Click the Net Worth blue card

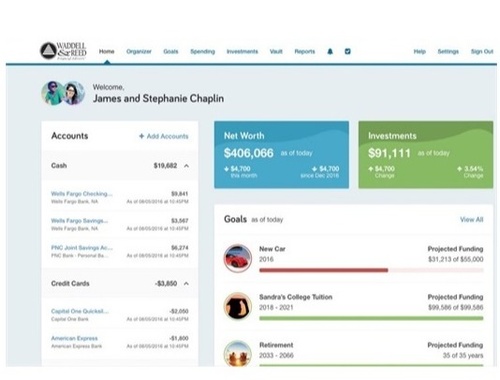(x=282, y=155)
